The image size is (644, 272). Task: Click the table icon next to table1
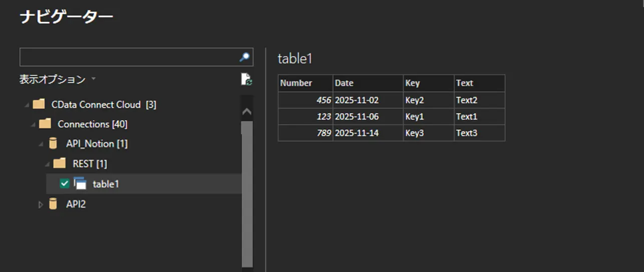click(80, 184)
